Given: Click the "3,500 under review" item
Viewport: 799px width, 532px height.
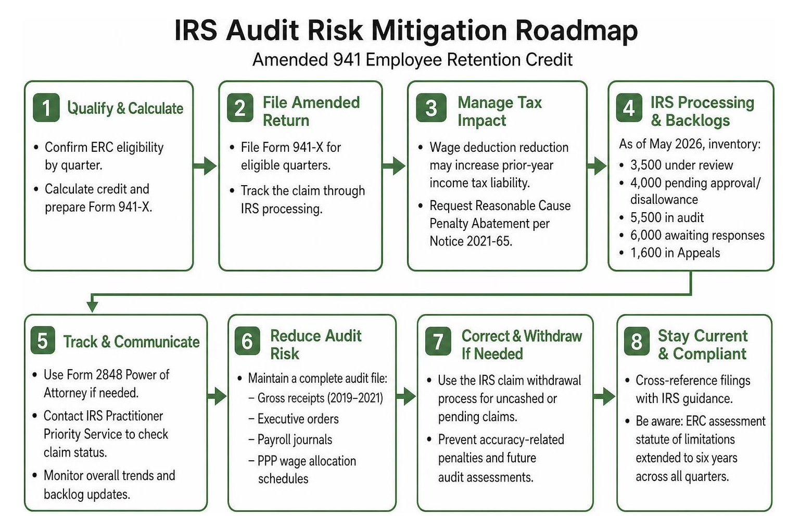Looking at the screenshot, I should pos(681,165).
